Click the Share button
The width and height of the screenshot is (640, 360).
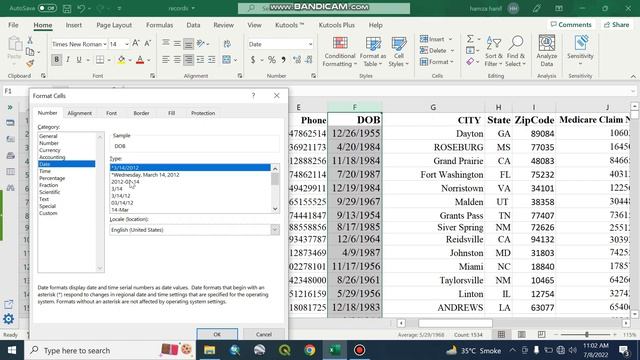coord(616,25)
